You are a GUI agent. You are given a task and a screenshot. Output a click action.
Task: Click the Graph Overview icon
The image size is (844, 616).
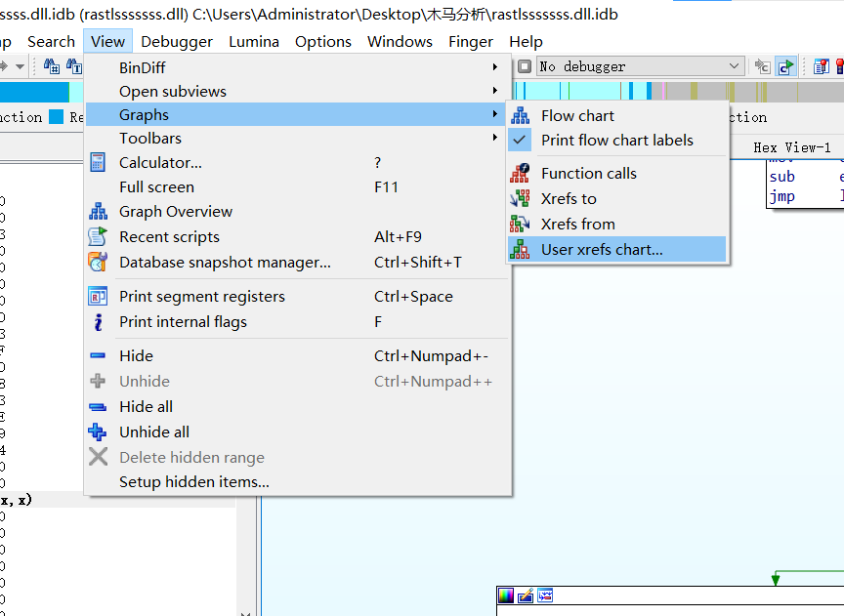(x=98, y=212)
